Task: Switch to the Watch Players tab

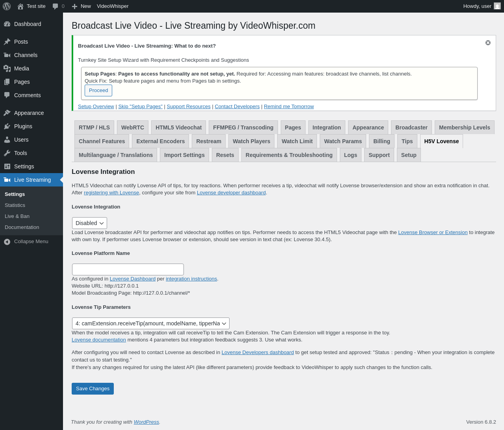Action: [252, 141]
